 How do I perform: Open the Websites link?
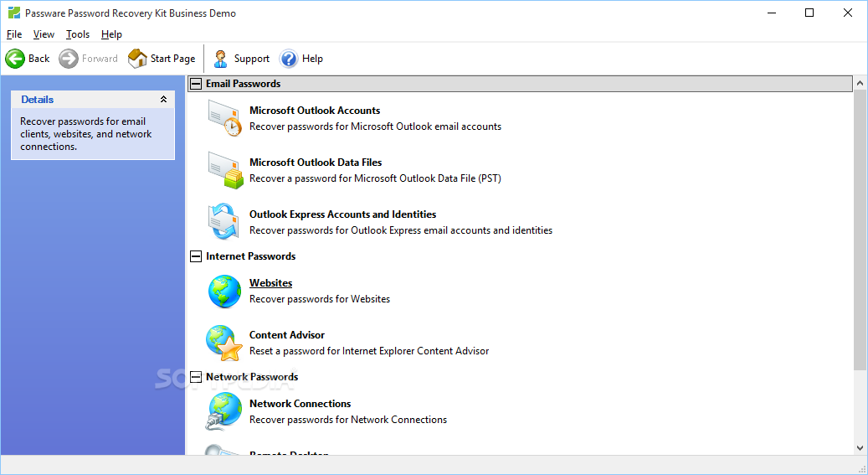click(x=270, y=282)
